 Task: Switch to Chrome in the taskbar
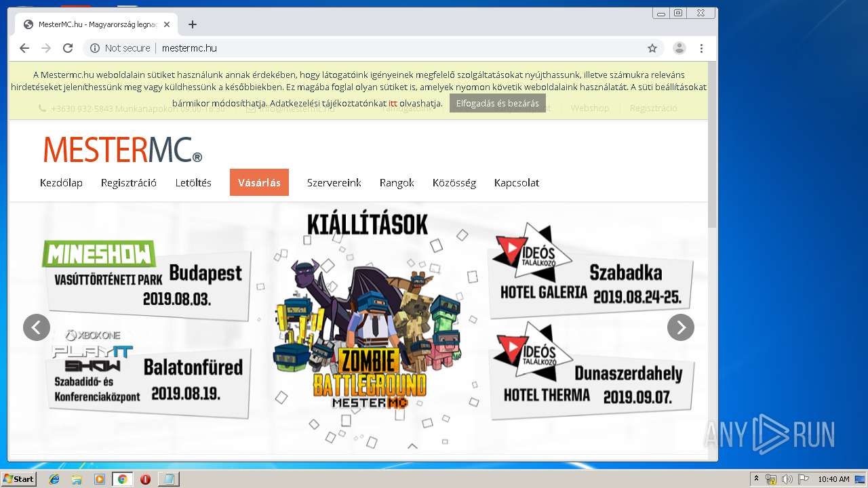click(x=122, y=479)
